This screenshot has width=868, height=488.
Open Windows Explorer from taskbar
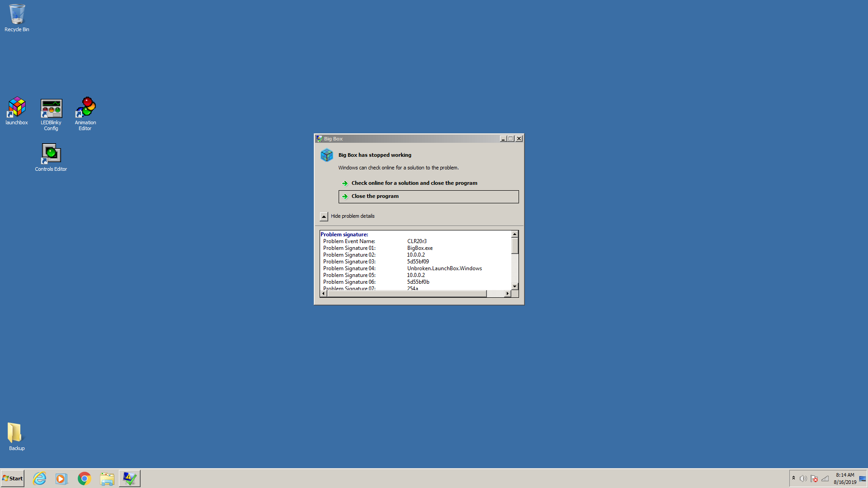click(x=107, y=478)
